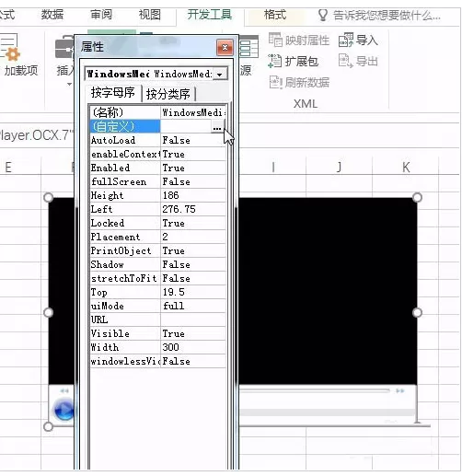The height and width of the screenshot is (476, 462).
Task: Select column I header
Action: [x=272, y=168]
